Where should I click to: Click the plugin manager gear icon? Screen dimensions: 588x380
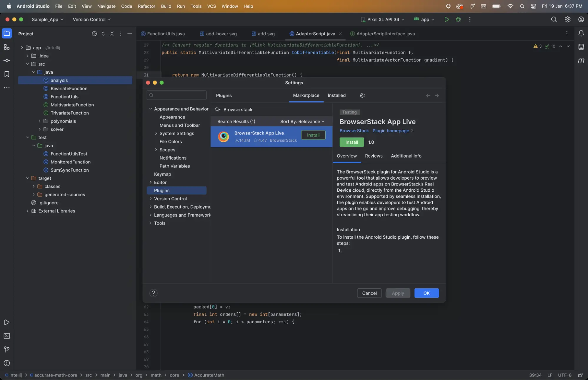tap(362, 96)
